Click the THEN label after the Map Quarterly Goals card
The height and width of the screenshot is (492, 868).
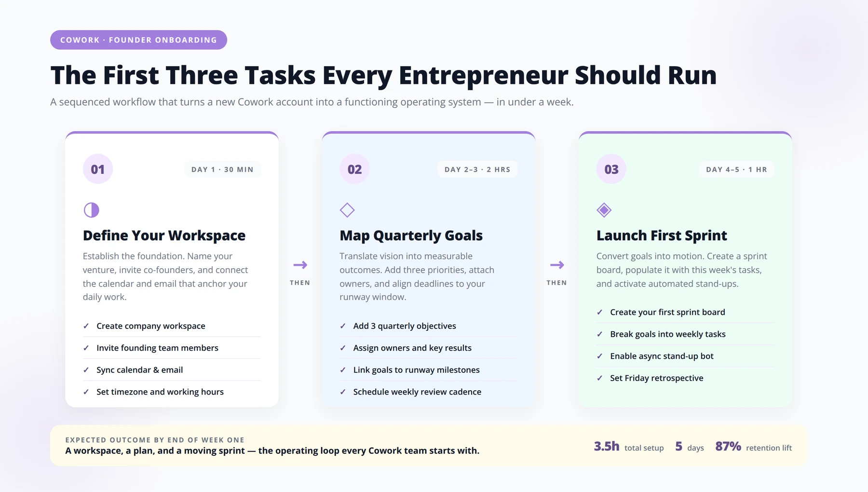556,283
